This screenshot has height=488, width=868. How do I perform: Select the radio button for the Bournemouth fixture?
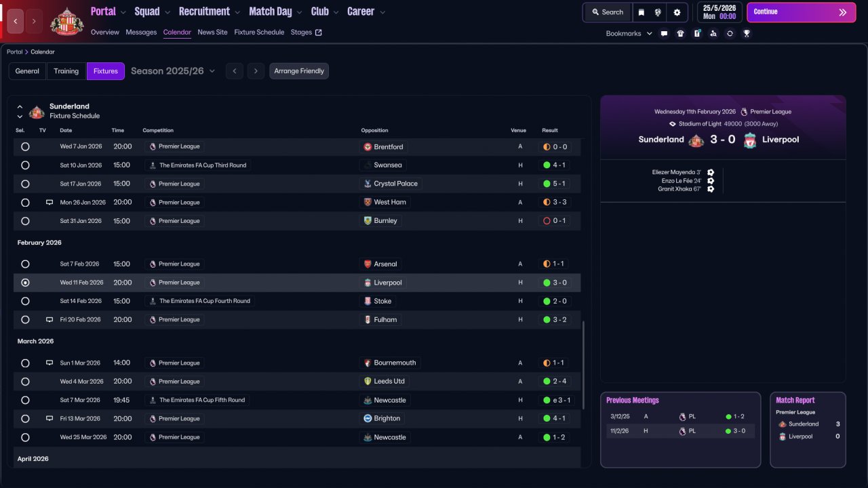tap(25, 363)
